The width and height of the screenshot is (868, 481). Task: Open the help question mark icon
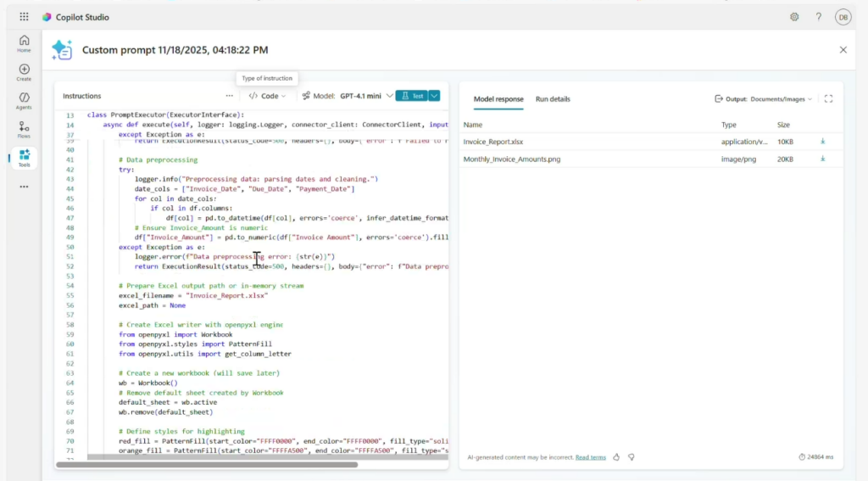818,17
